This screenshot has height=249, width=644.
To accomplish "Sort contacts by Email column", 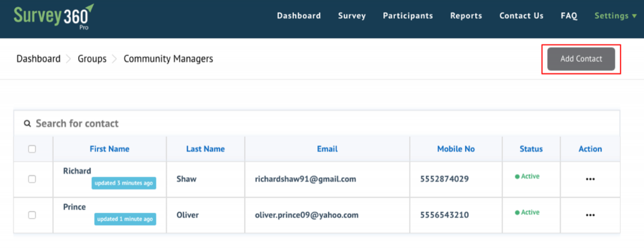I will pos(327,149).
